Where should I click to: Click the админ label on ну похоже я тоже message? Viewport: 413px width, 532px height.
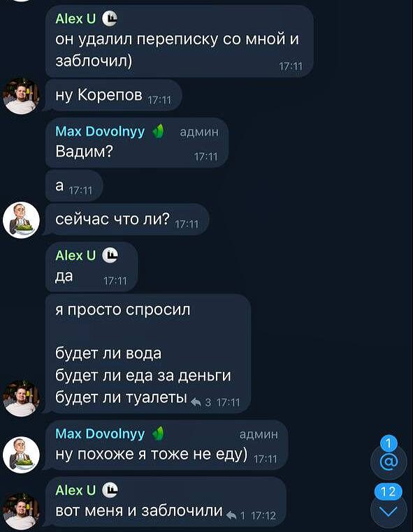click(x=259, y=434)
